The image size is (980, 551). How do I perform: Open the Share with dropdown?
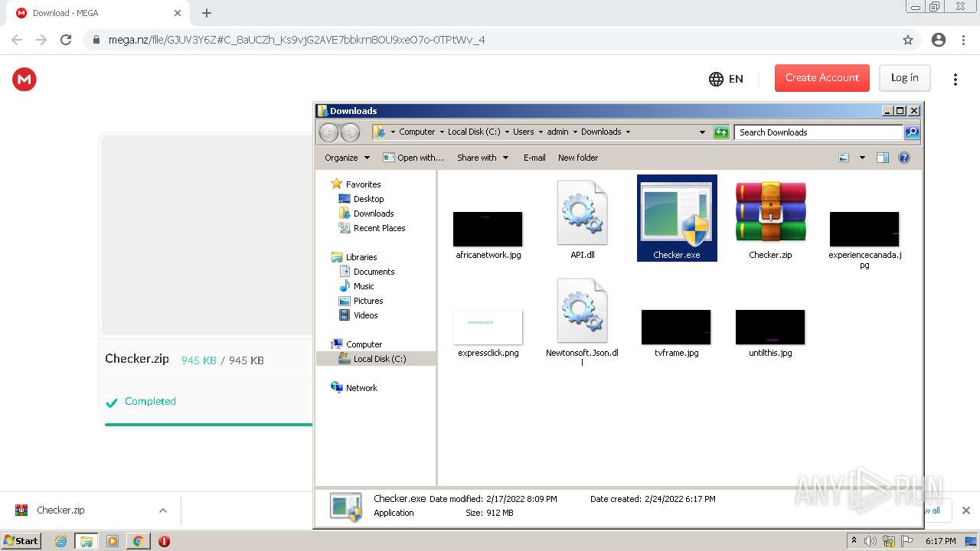point(482,158)
